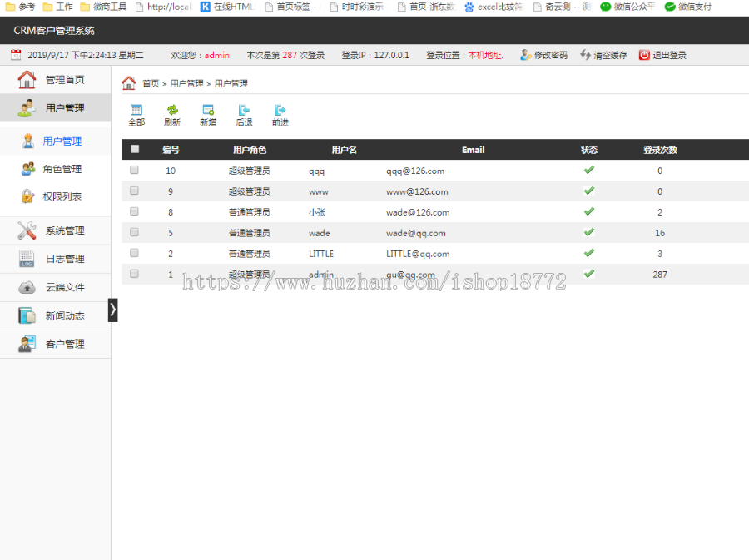The width and height of the screenshot is (749, 560).
Task: Check the row with wade@qq.com
Action: pyautogui.click(x=134, y=232)
